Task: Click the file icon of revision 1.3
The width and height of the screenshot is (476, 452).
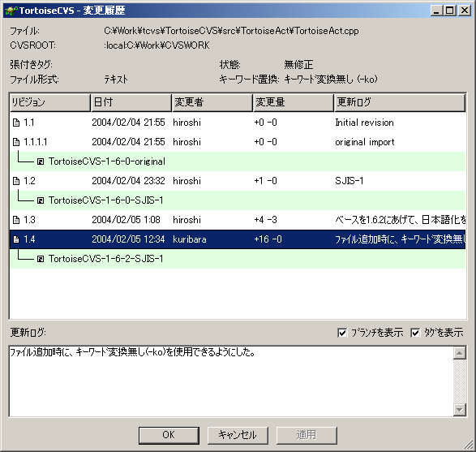Action: pyautogui.click(x=16, y=220)
